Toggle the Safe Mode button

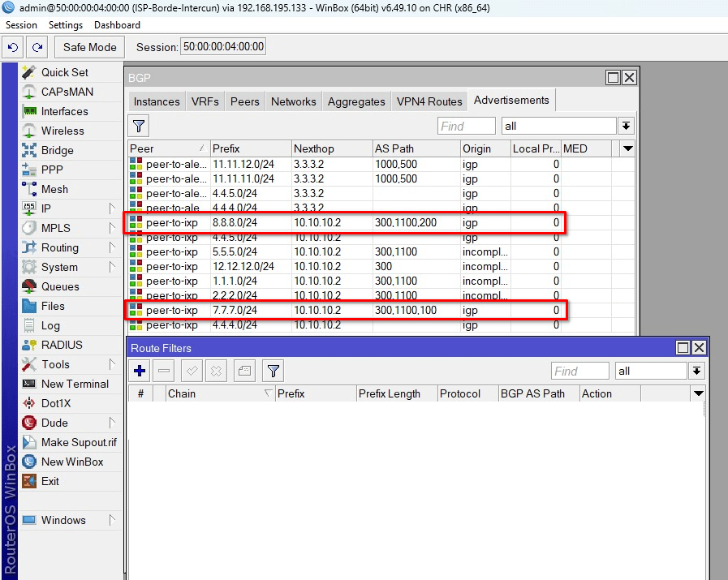pos(89,47)
